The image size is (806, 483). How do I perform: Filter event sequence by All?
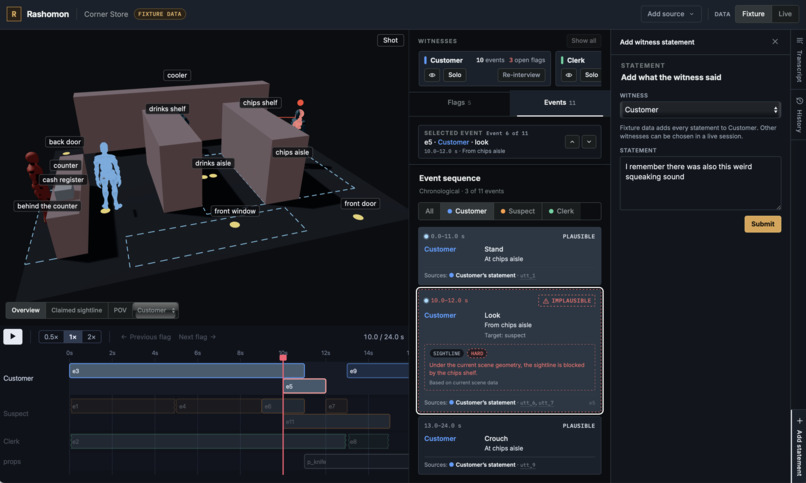point(429,211)
